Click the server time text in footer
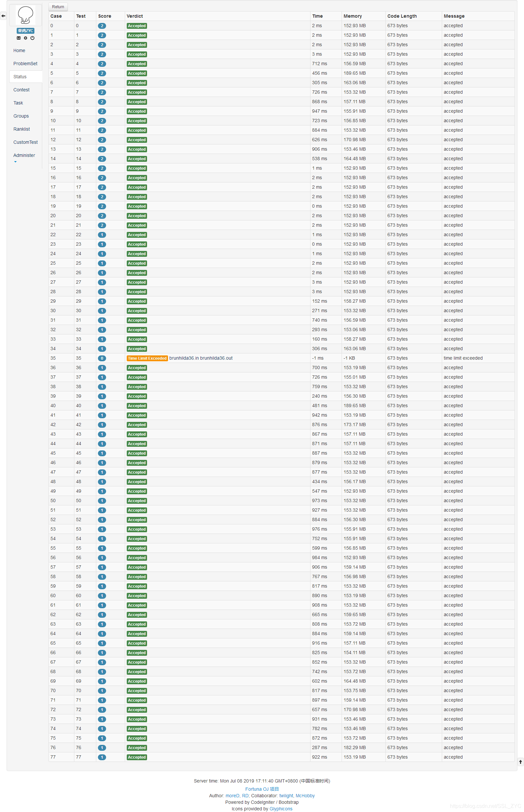The image size is (524, 812). point(262,781)
